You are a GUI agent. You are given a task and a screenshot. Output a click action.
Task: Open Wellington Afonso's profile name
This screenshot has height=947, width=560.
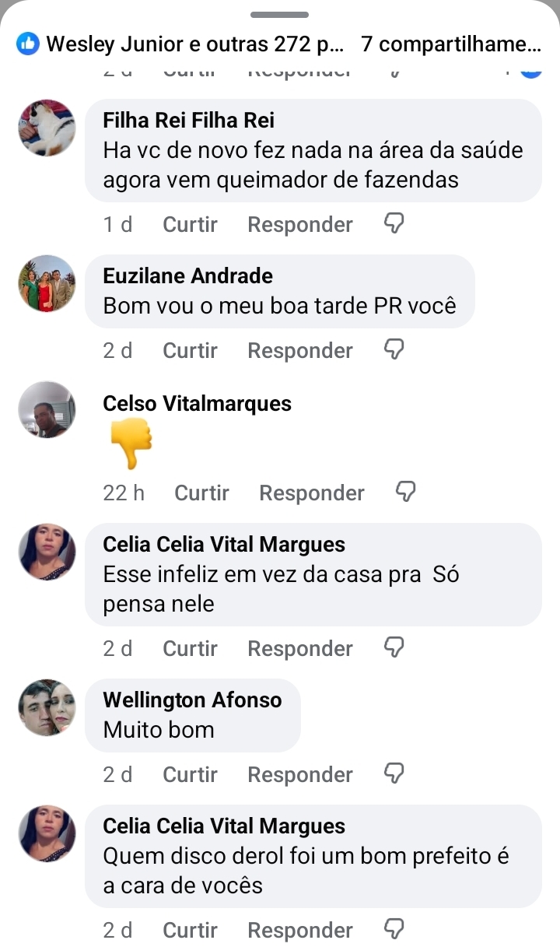click(x=192, y=700)
